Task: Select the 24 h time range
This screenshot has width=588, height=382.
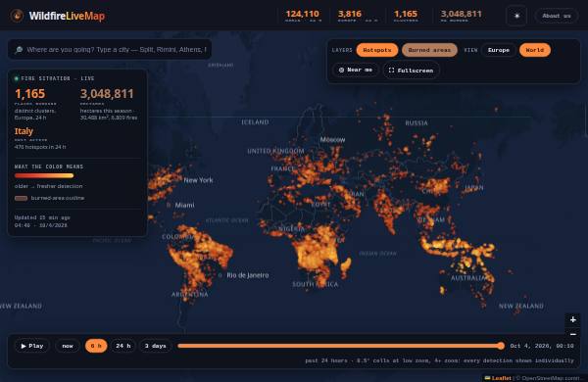Action: (x=123, y=346)
